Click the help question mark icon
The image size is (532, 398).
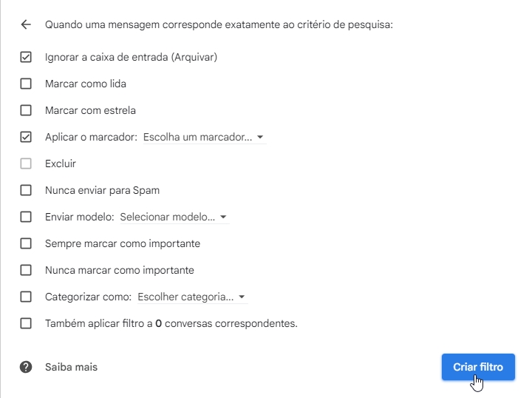[26, 367]
